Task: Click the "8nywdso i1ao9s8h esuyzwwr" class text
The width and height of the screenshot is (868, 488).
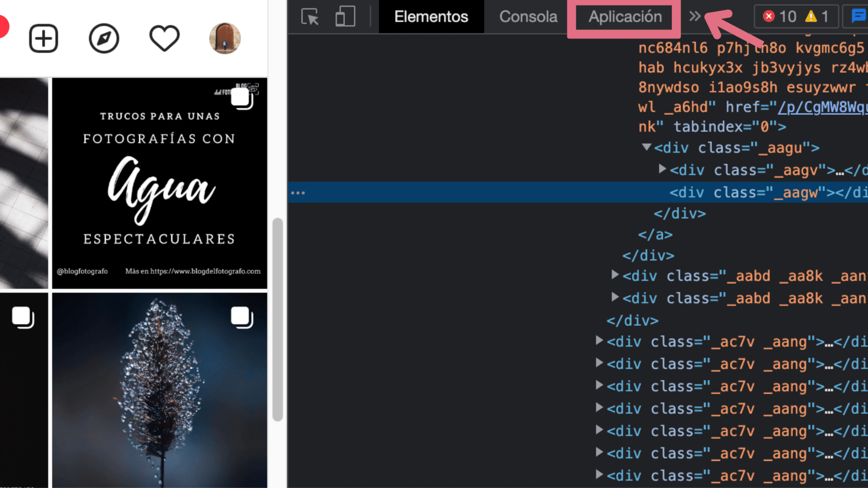Action: 747,88
